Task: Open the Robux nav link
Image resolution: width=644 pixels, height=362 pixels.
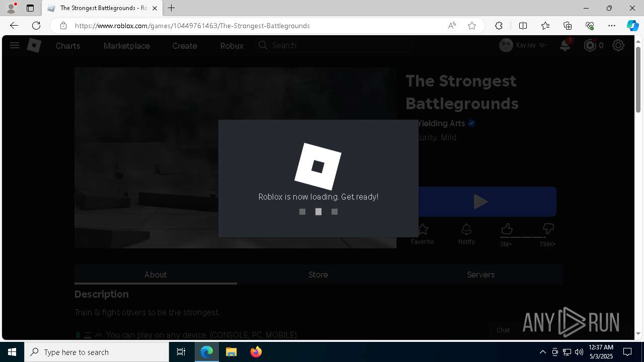Action: click(x=232, y=46)
